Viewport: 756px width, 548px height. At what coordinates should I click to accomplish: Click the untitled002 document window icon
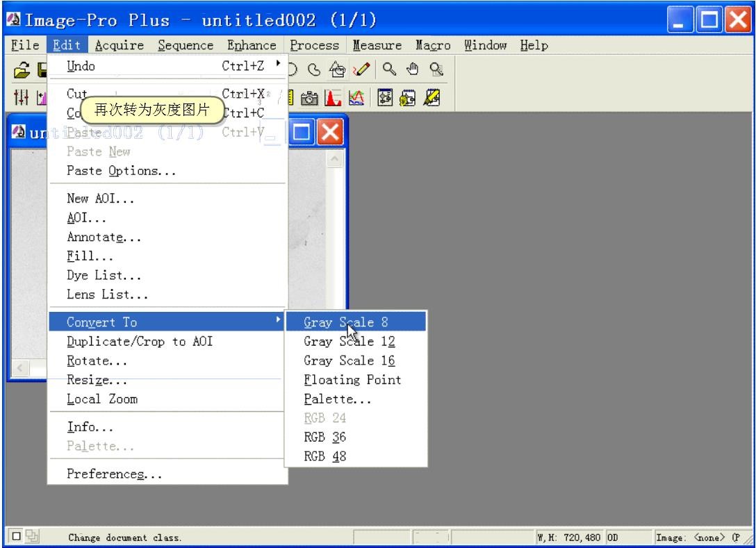[19, 131]
